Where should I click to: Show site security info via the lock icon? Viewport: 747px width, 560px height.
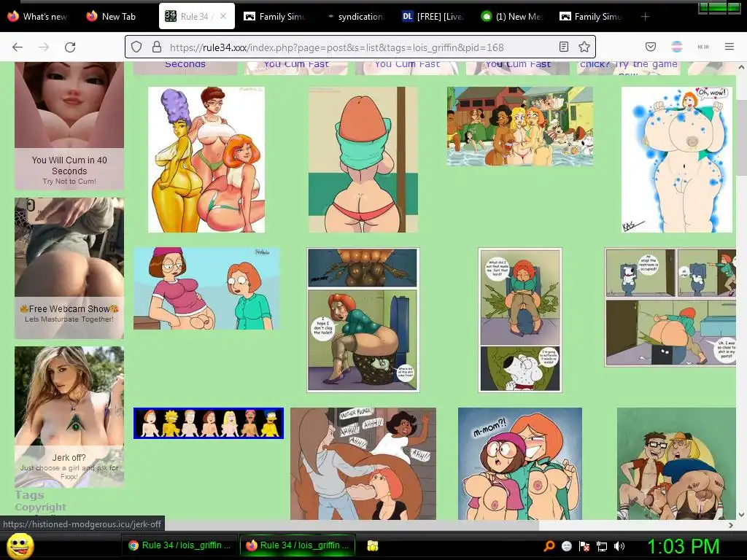[157, 47]
